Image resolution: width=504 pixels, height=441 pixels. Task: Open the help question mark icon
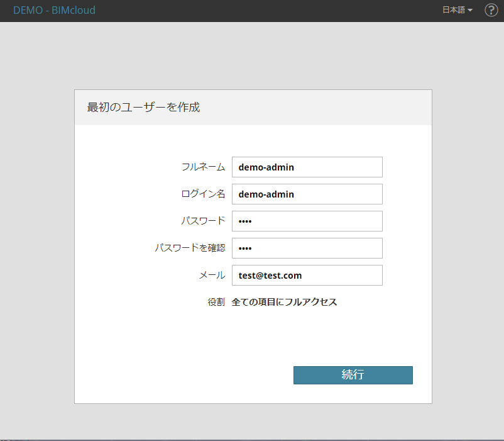[491, 10]
